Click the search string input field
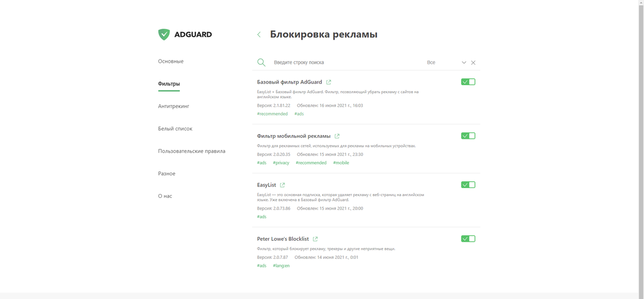 tap(346, 63)
